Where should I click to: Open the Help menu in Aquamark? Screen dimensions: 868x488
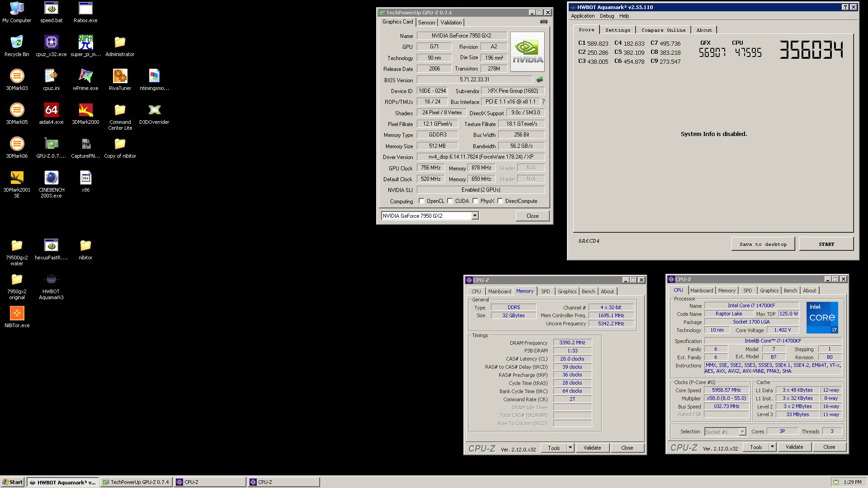(624, 16)
